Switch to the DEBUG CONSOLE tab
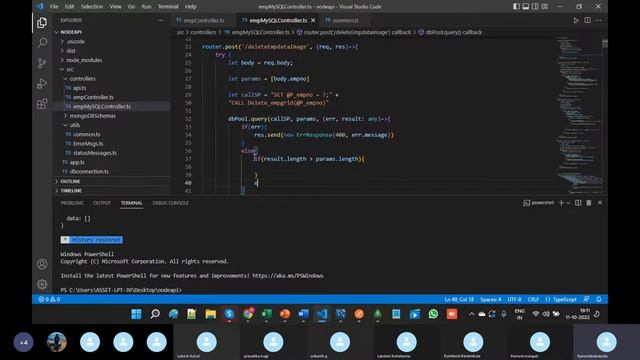Image resolution: width=640 pixels, height=360 pixels. pos(171,203)
